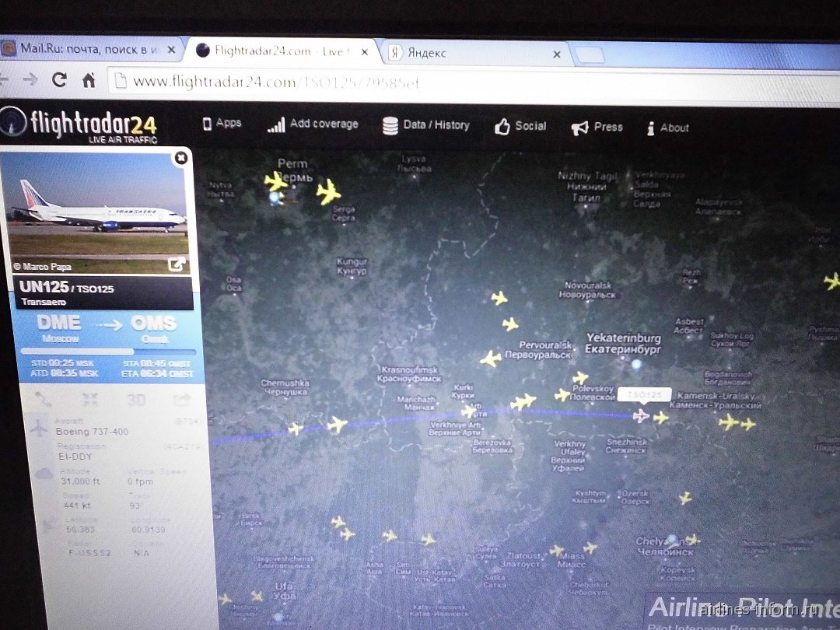
Task: Click the cloud altitude icon
Action: pyautogui.click(x=44, y=474)
